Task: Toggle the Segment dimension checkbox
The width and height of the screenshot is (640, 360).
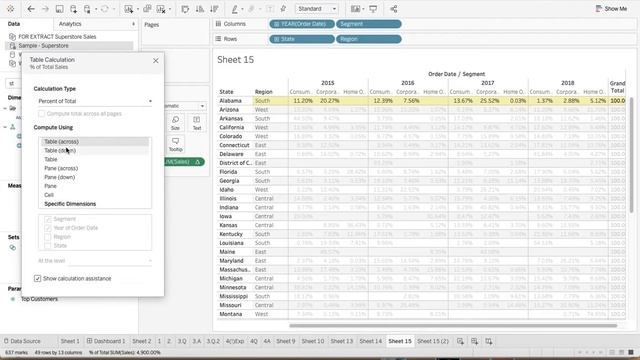Action: 48,219
